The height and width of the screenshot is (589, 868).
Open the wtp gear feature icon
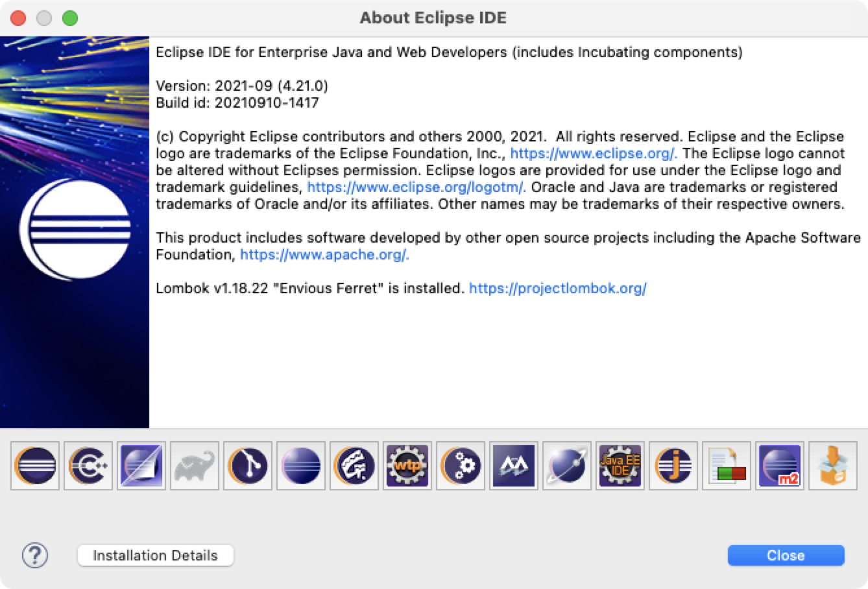coord(407,466)
